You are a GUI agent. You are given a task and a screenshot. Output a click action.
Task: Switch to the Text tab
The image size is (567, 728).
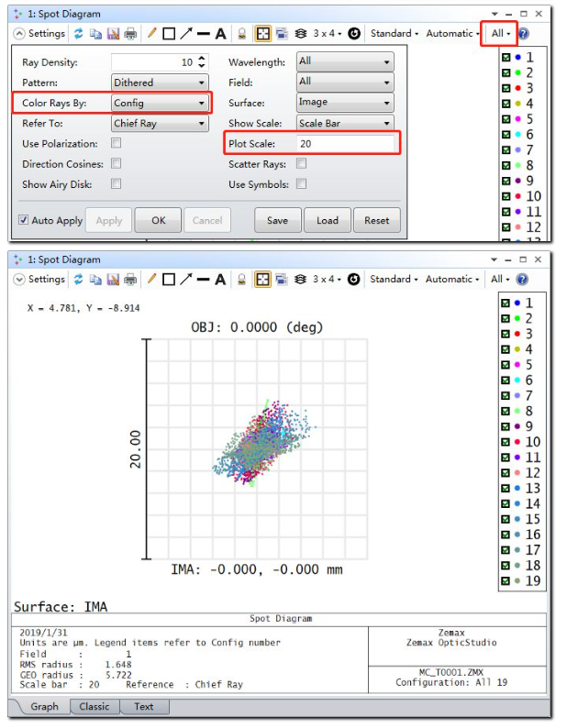144,707
